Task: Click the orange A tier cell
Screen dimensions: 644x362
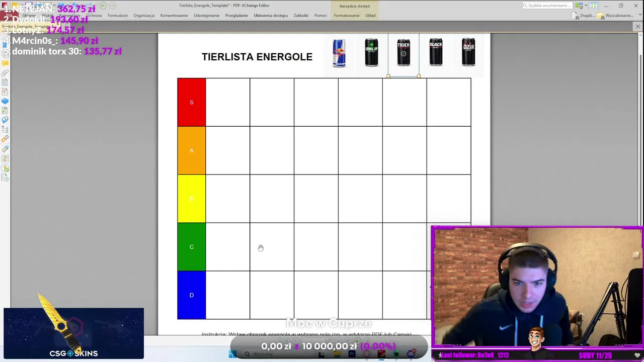Action: (191, 150)
